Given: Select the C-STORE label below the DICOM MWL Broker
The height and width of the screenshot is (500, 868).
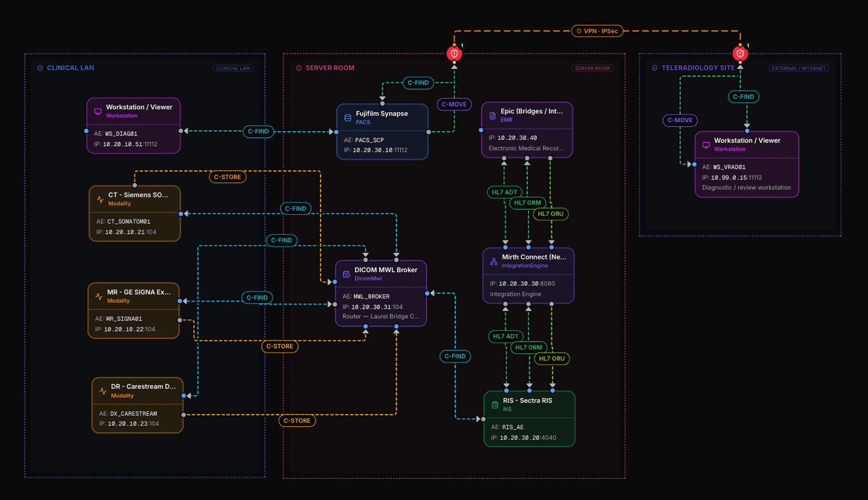Looking at the screenshot, I should click(280, 346).
